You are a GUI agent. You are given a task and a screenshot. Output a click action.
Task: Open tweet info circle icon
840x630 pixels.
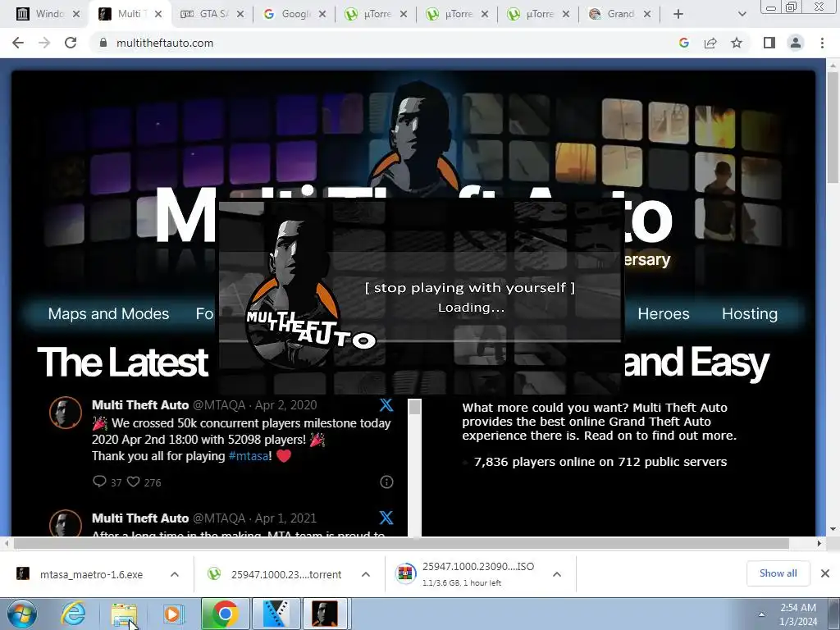tap(386, 482)
